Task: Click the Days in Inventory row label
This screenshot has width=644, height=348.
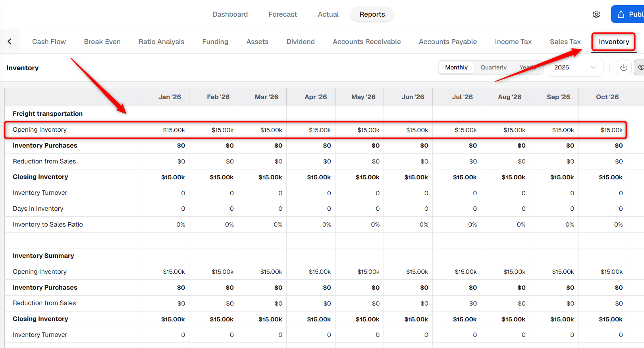Action: pyautogui.click(x=38, y=208)
